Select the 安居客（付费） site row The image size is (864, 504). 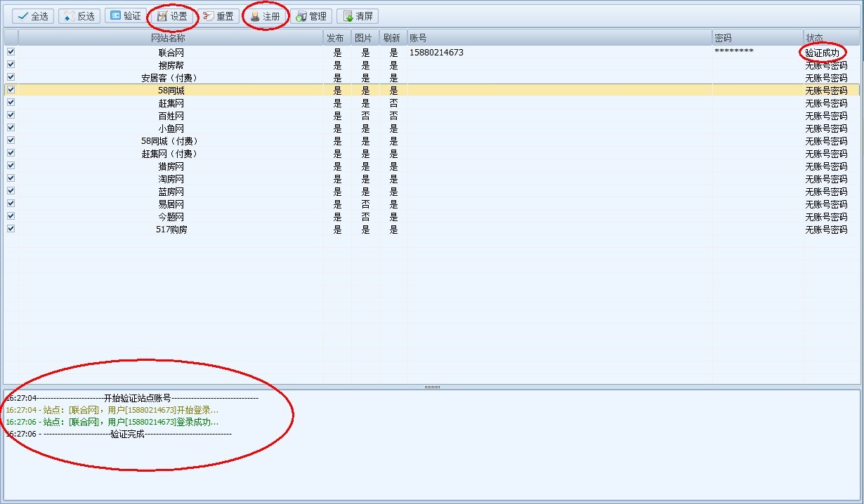click(171, 78)
